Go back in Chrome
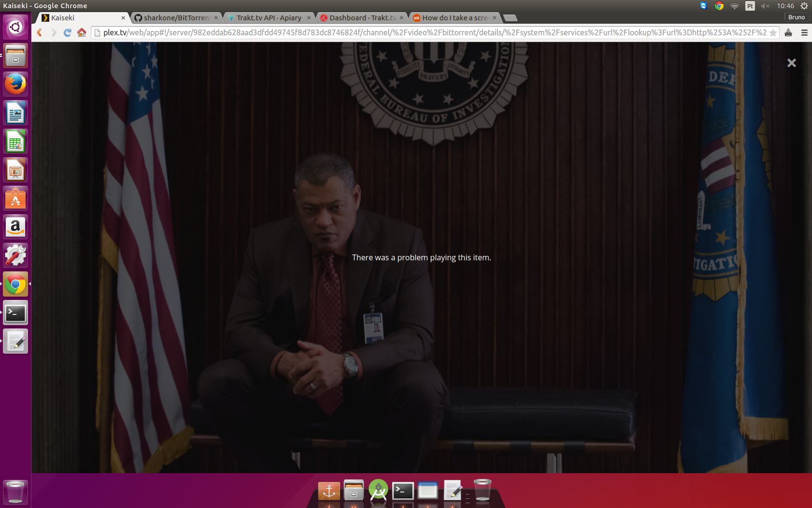Screen dimensions: 812x508 pos(40,32)
